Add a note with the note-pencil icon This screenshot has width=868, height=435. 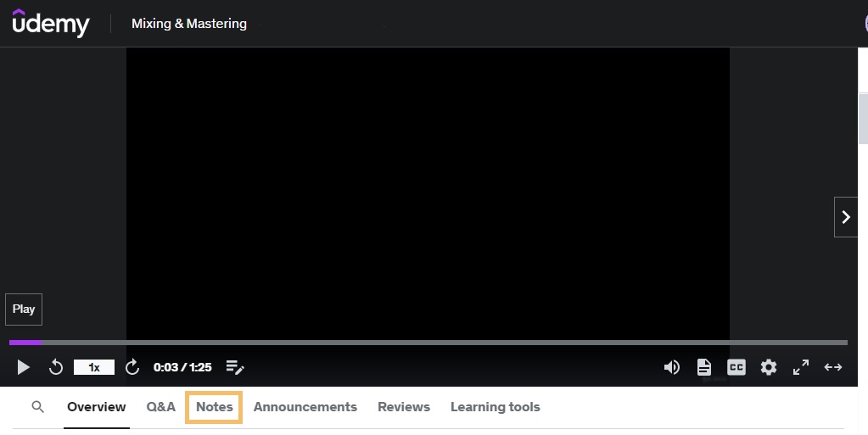pos(235,367)
